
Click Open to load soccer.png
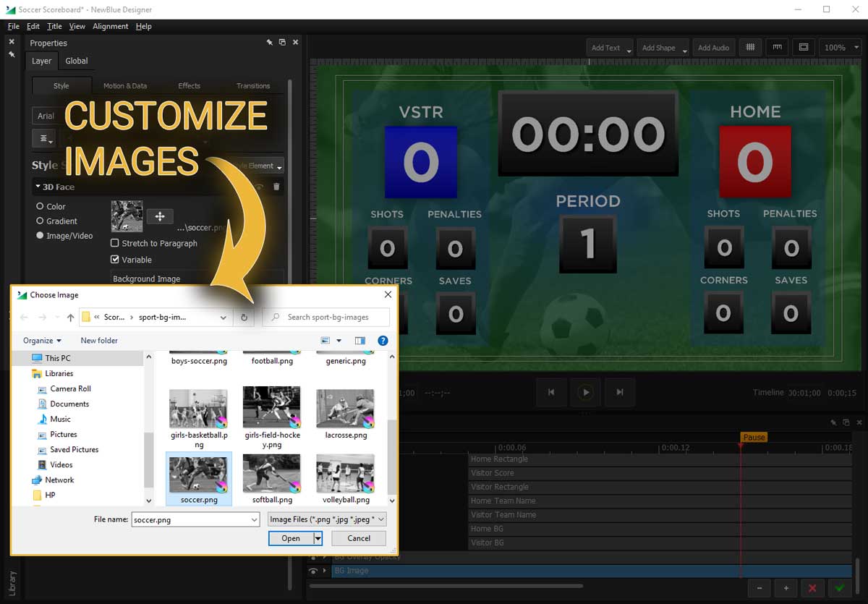click(289, 538)
